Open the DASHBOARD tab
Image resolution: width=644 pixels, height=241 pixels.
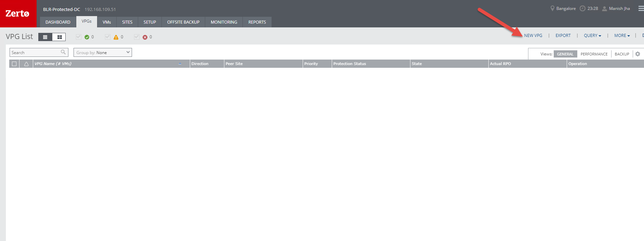[58, 22]
